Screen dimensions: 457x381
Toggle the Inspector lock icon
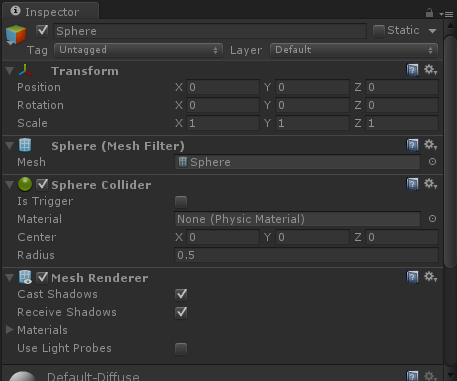(429, 13)
